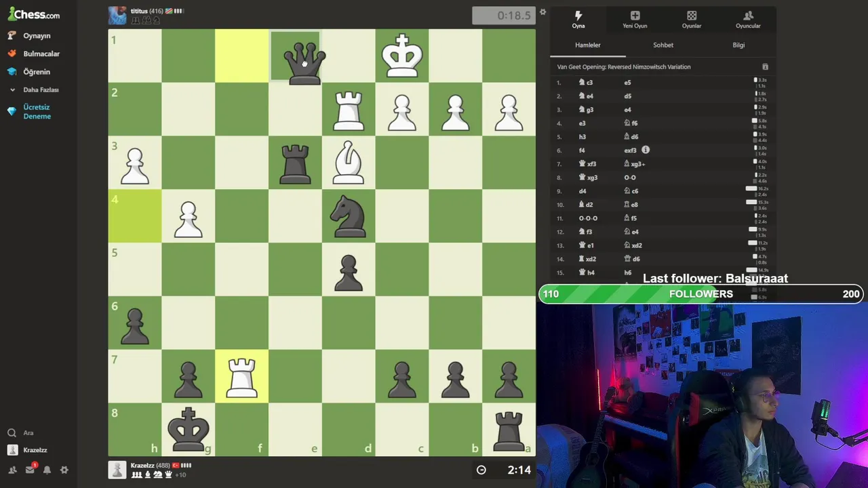This screenshot has height=488, width=868.
Task: Select the black king on g8
Action: [189, 430]
